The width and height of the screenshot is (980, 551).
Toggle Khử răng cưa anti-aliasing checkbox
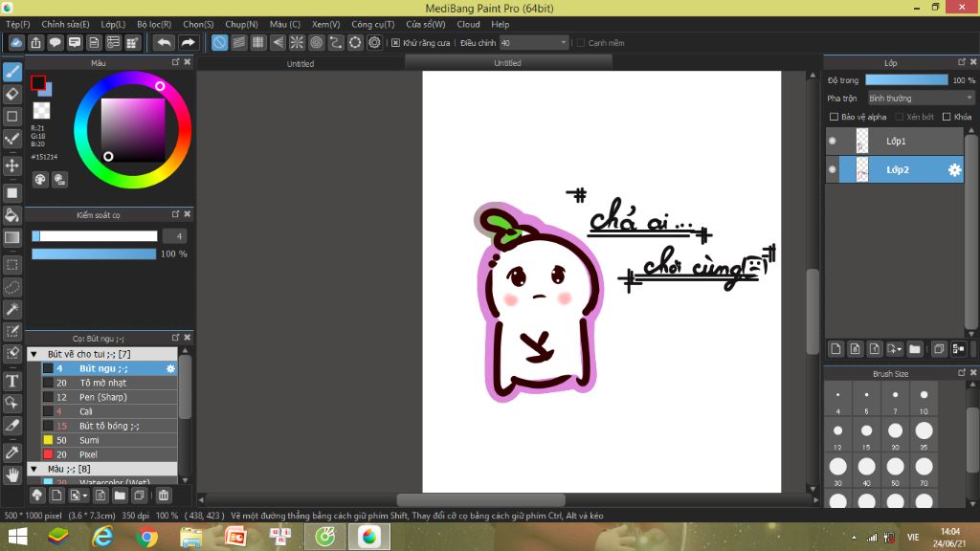(x=395, y=43)
